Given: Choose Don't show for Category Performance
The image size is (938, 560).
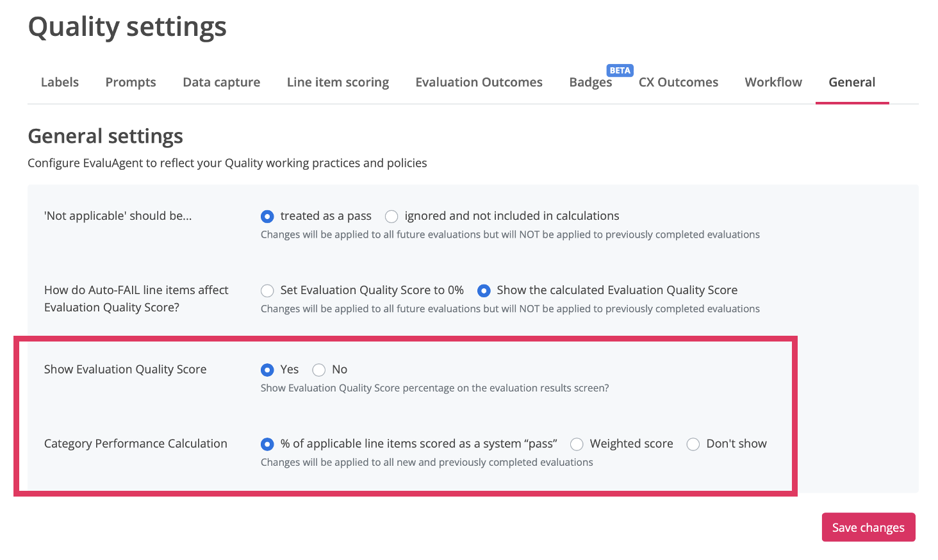Looking at the screenshot, I should point(693,445).
